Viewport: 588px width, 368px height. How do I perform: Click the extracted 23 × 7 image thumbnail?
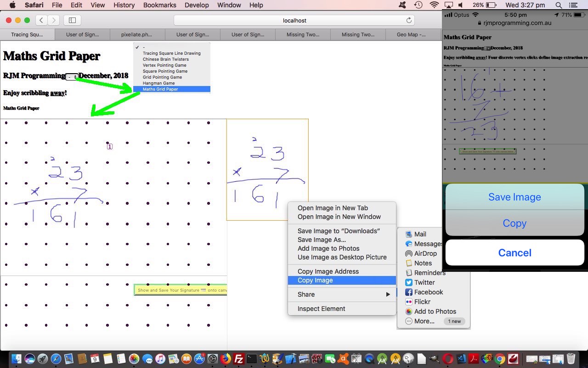point(267,170)
